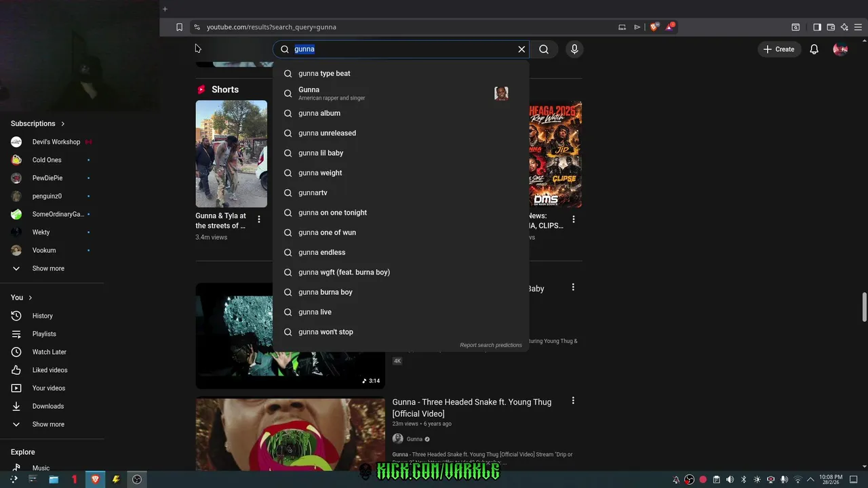Expand 'Show more' under Subscriptions
The image size is (868, 488).
(52, 268)
